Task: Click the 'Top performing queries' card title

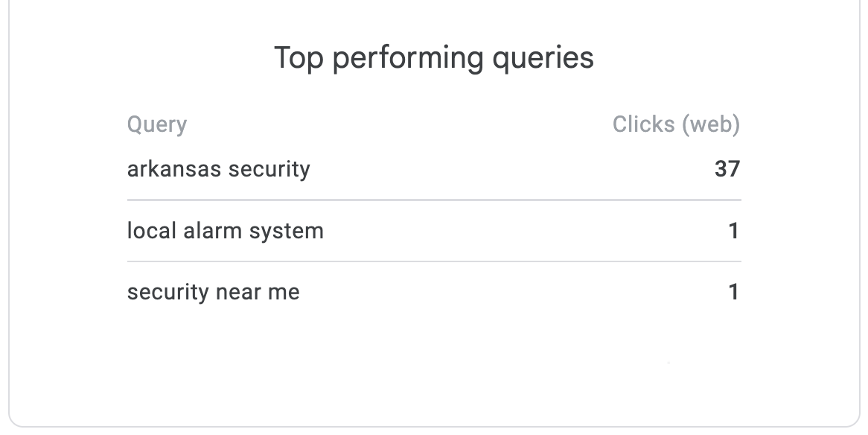Action: click(x=434, y=58)
